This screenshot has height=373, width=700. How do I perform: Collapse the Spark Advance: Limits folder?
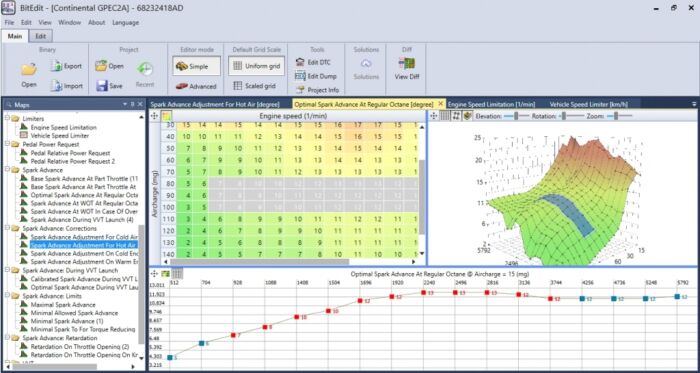point(7,296)
